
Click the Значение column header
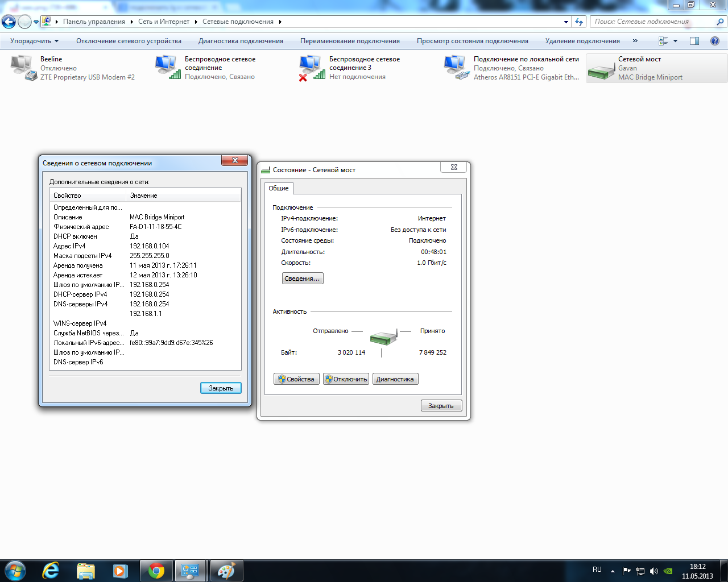(184, 196)
